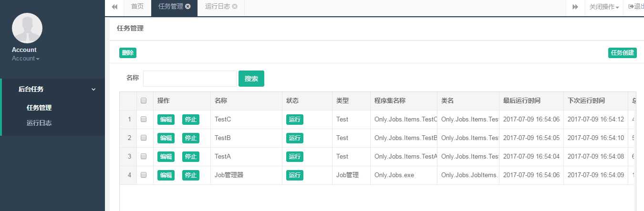The image size is (644, 211).
Task: Switch to the 任务管理 tab
Action: click(x=171, y=7)
